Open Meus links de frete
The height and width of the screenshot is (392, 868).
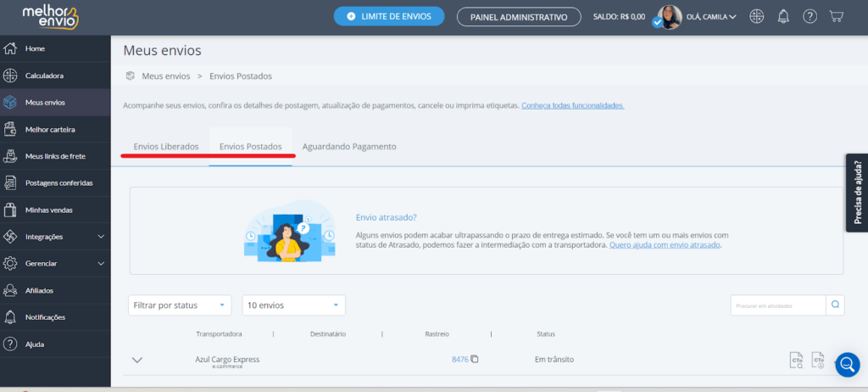55,156
